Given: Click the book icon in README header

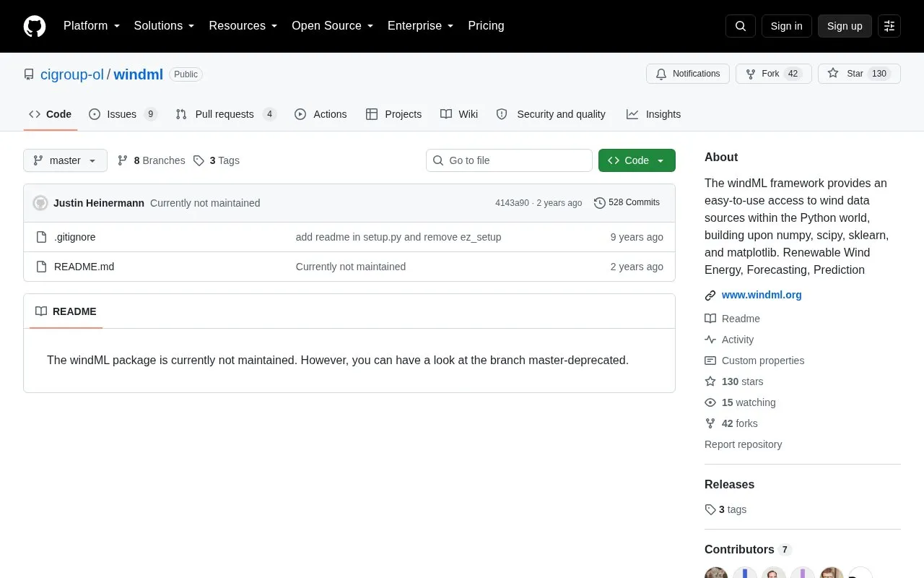Looking at the screenshot, I should pyautogui.click(x=41, y=311).
